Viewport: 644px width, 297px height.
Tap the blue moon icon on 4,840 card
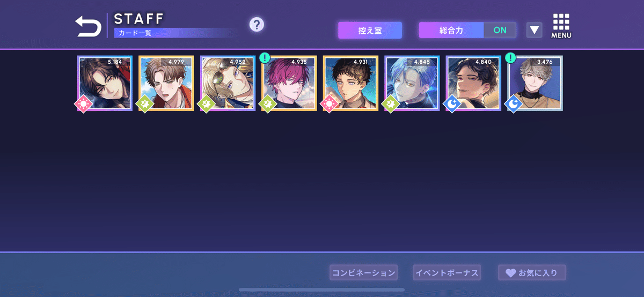[x=451, y=103]
